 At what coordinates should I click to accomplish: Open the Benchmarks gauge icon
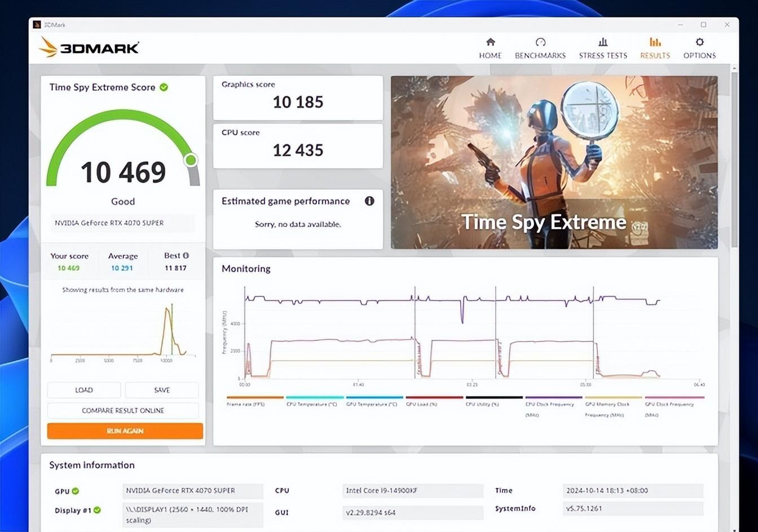[x=540, y=42]
